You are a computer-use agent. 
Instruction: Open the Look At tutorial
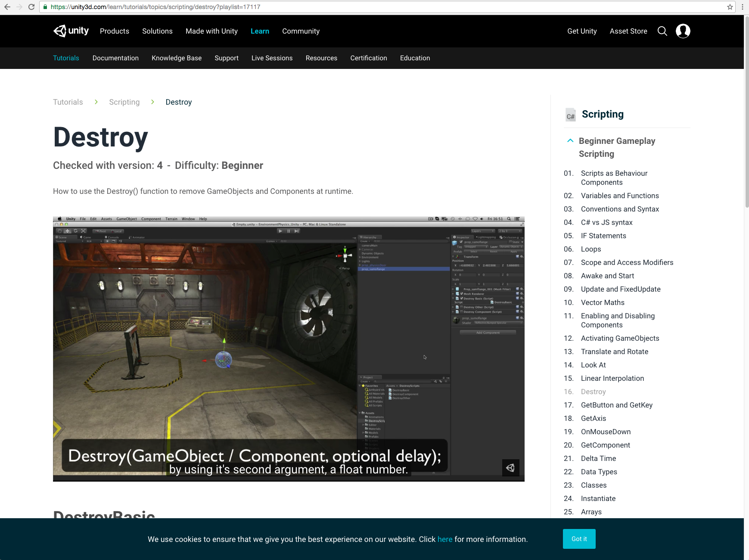click(593, 365)
